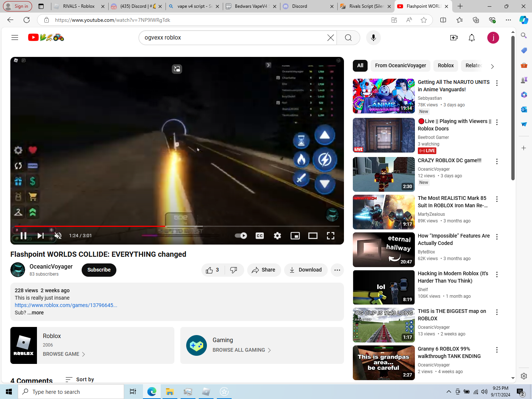Pause the playing video
The height and width of the screenshot is (399, 532).
(x=23, y=236)
